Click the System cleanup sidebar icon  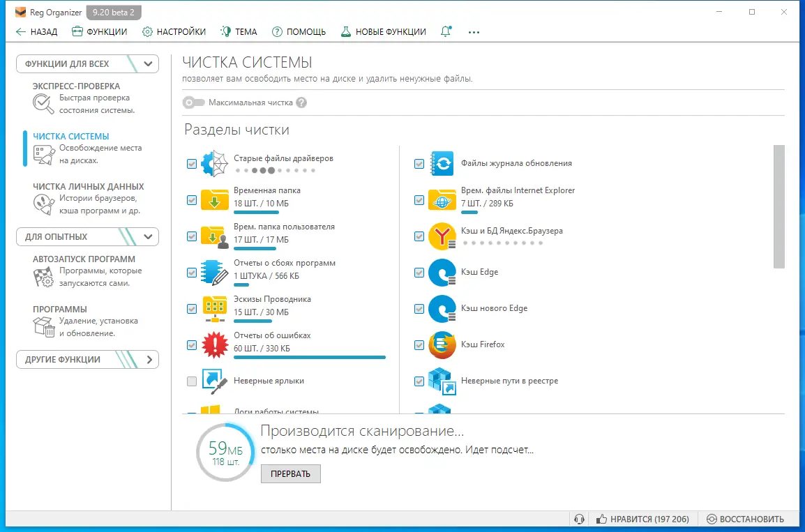tap(44, 154)
